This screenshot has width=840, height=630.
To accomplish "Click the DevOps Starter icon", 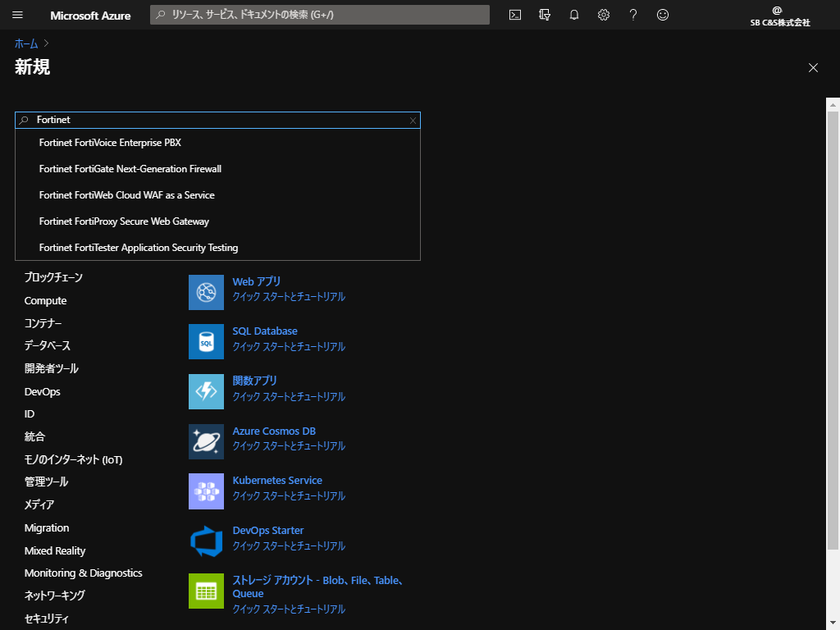I will (206, 541).
